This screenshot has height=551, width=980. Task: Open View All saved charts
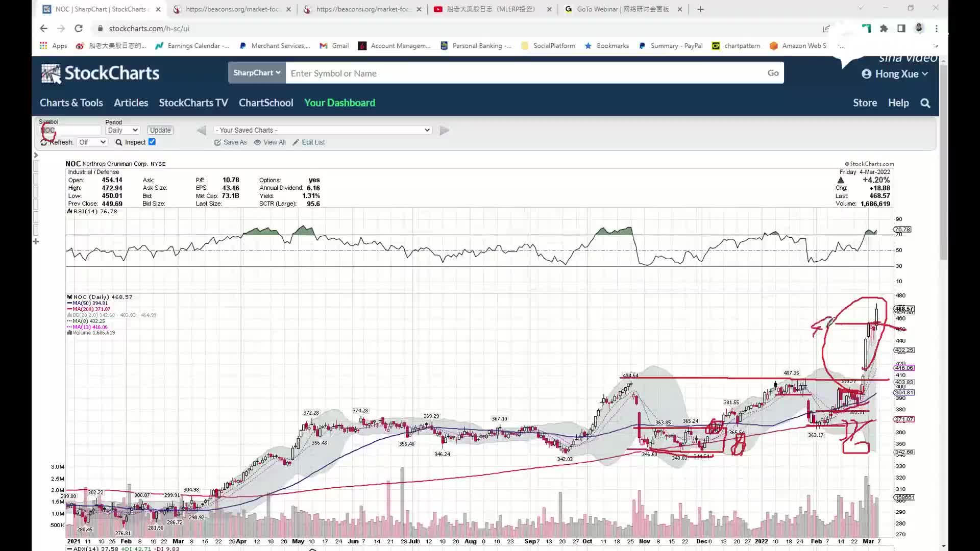tap(270, 143)
